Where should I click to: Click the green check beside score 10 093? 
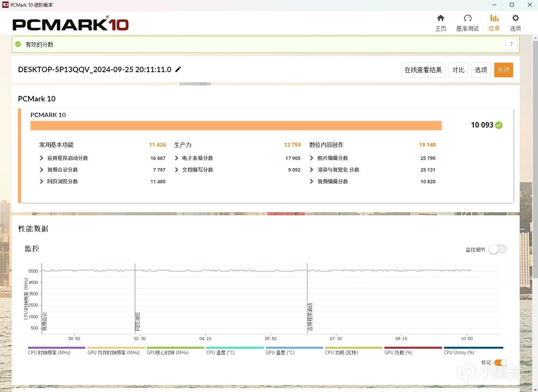(x=499, y=125)
